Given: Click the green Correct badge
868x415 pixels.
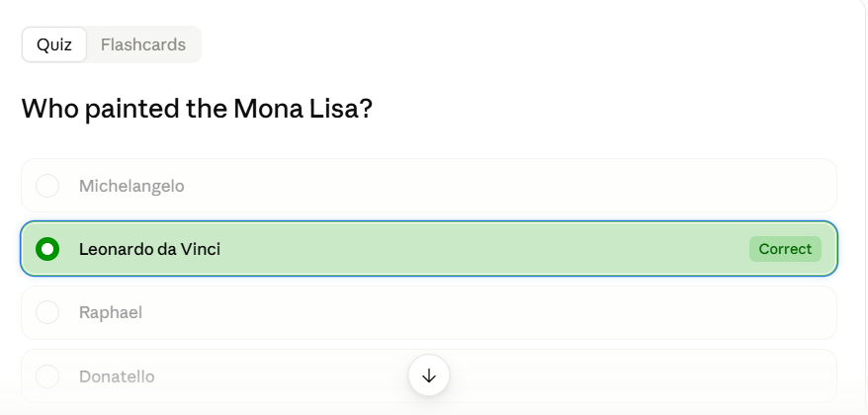Looking at the screenshot, I should [x=785, y=249].
